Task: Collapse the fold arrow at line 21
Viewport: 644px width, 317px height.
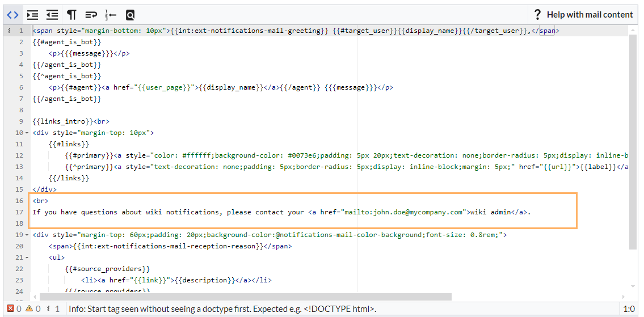Action: pyautogui.click(x=27, y=258)
